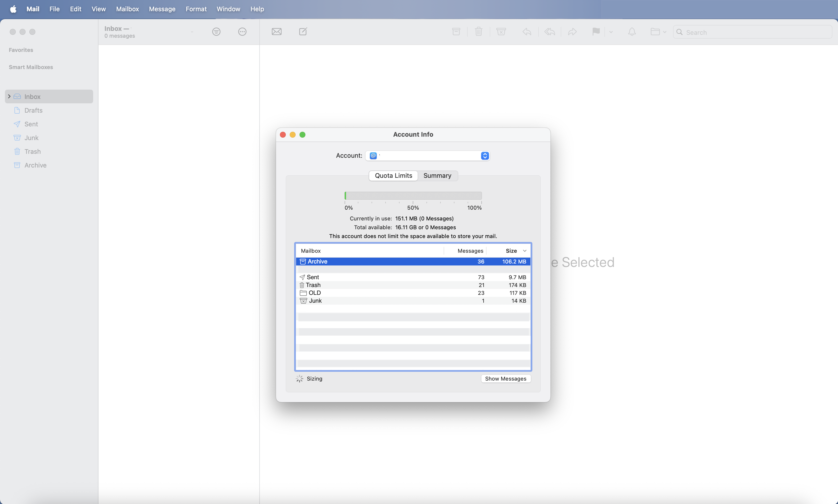
Task: Forward message using the toolbar arrow
Action: [572, 32]
